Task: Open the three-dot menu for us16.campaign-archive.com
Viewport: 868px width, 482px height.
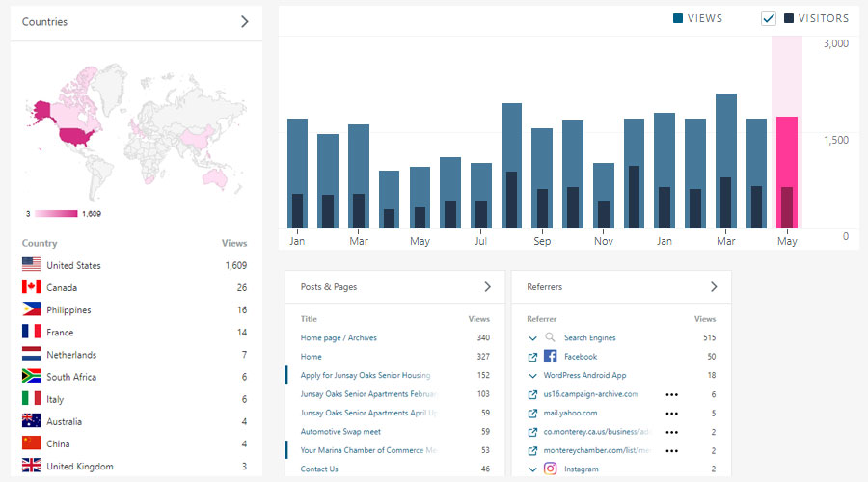Action: [671, 394]
